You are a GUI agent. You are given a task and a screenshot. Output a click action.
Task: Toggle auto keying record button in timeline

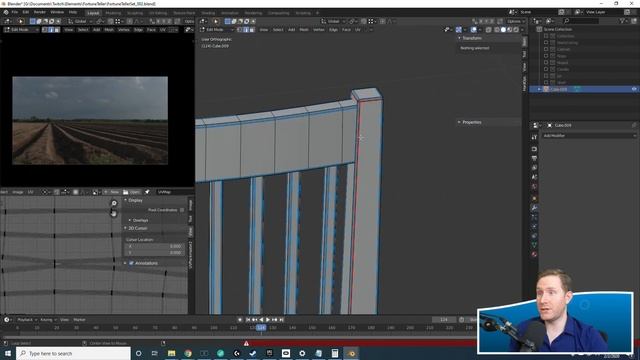coord(240,320)
